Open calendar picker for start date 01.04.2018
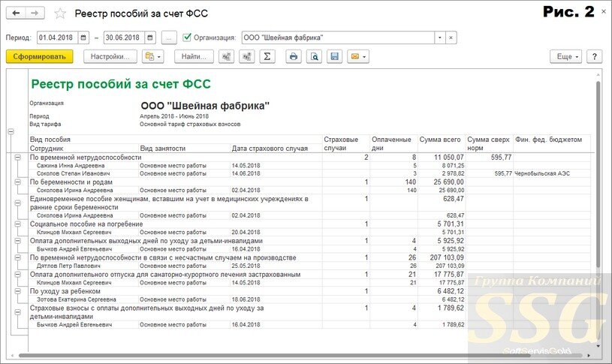Viewport: 612px width, 364px height. (83, 38)
